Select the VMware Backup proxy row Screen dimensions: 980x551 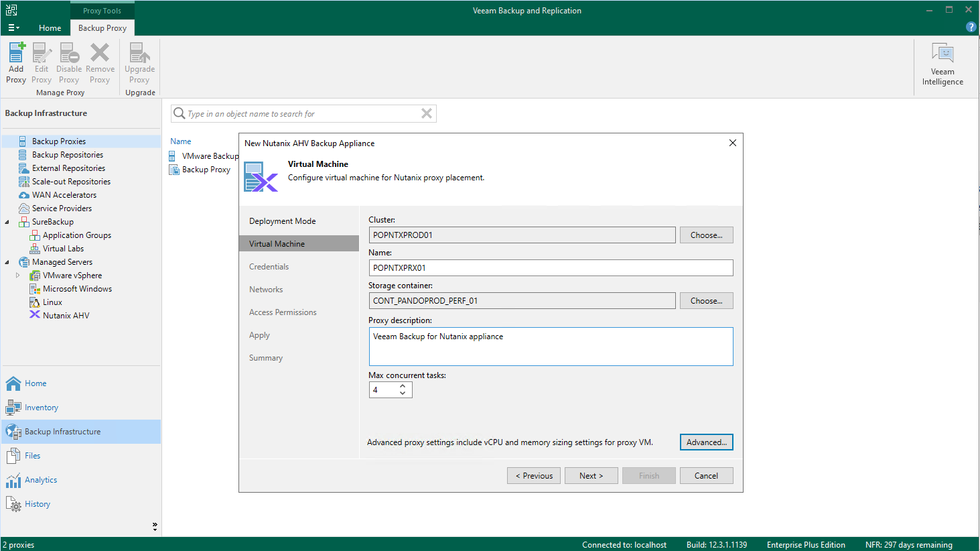204,156
